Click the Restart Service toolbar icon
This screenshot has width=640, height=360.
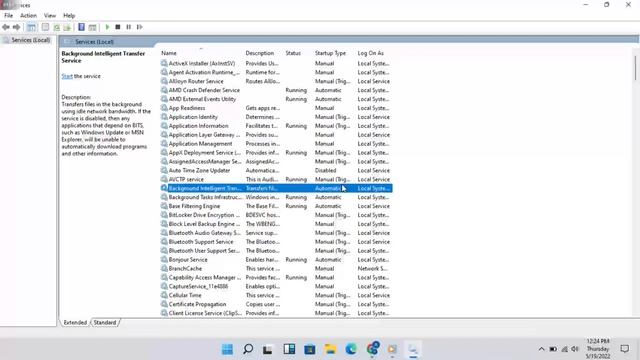point(140,27)
